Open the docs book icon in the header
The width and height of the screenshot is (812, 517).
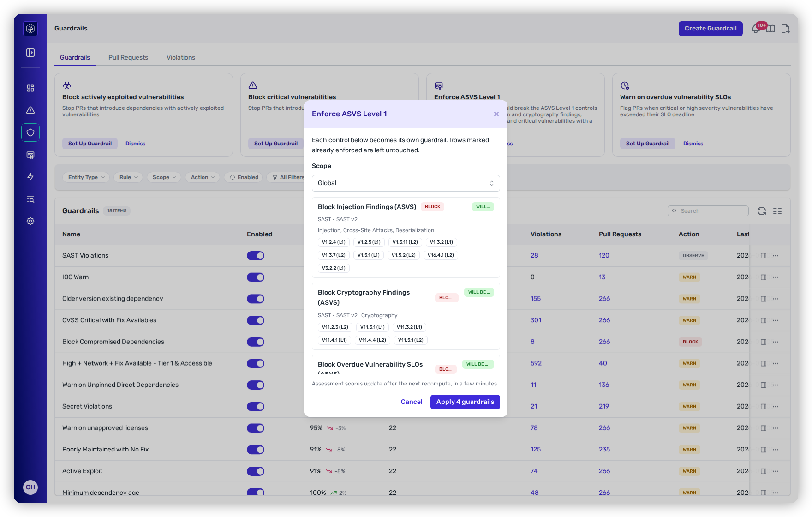pyautogui.click(x=770, y=29)
